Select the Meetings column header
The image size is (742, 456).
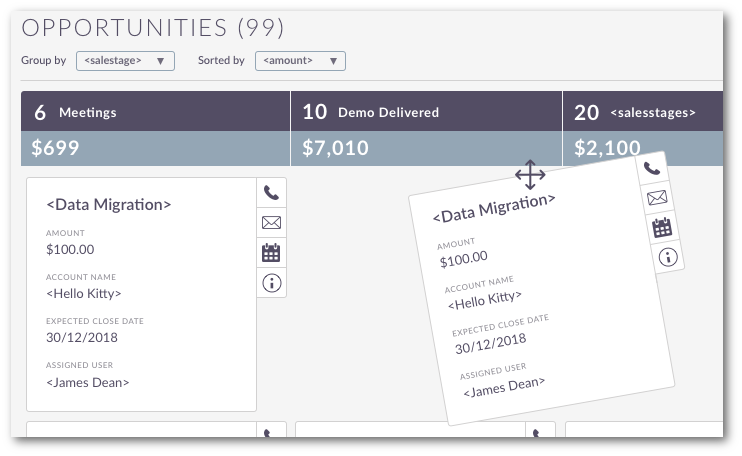155,112
